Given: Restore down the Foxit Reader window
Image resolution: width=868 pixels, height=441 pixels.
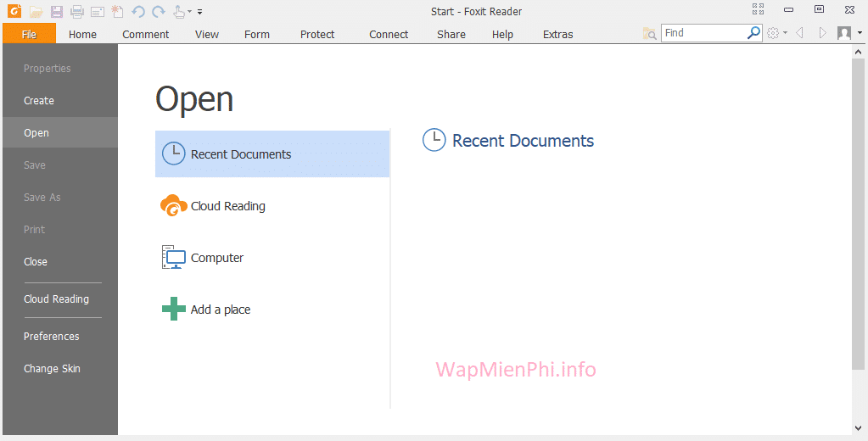Looking at the screenshot, I should [820, 9].
